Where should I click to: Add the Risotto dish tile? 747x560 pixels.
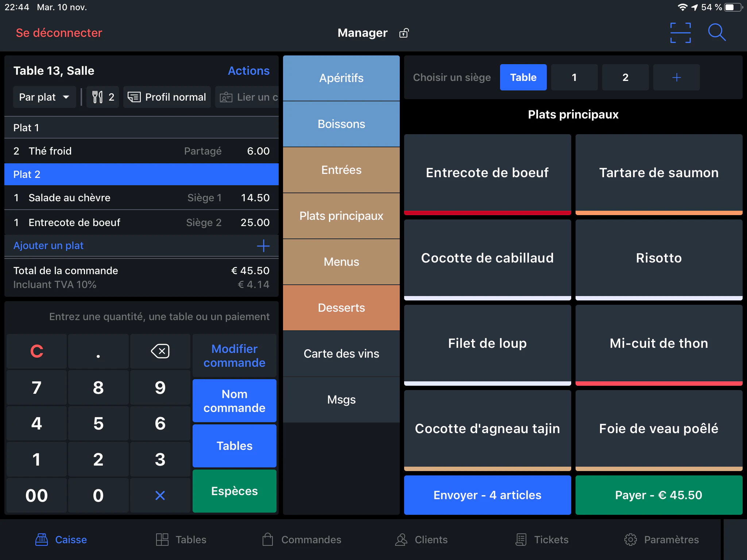tap(659, 260)
